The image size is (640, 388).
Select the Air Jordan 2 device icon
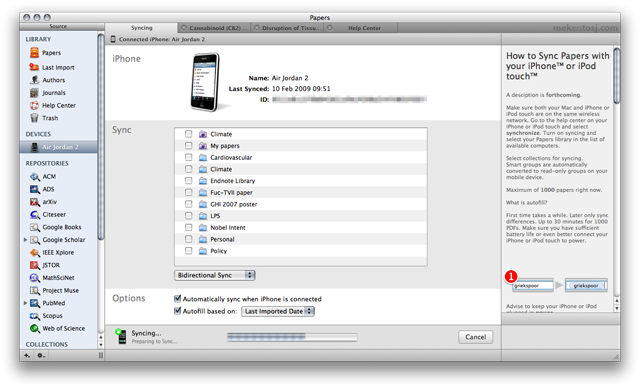pos(35,147)
